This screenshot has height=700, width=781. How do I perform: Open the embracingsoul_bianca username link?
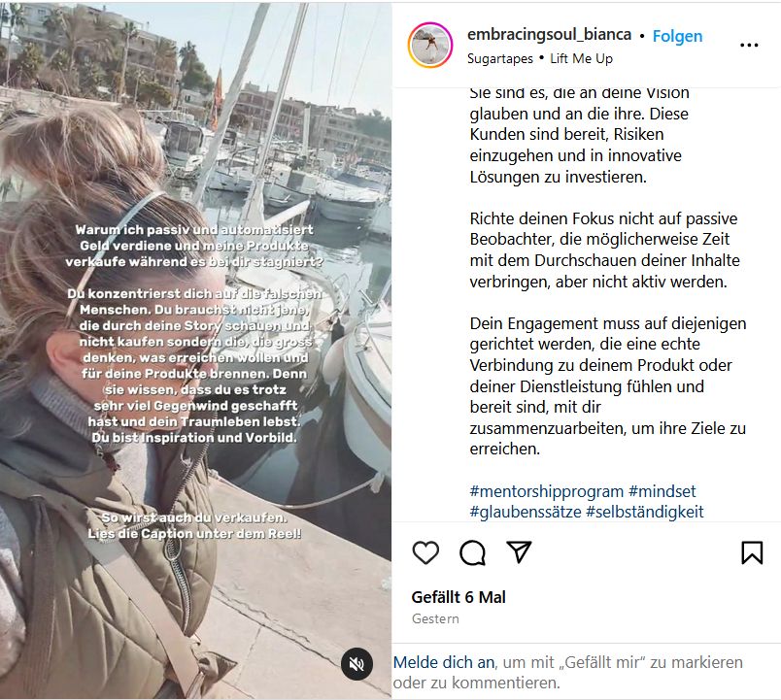tap(550, 34)
